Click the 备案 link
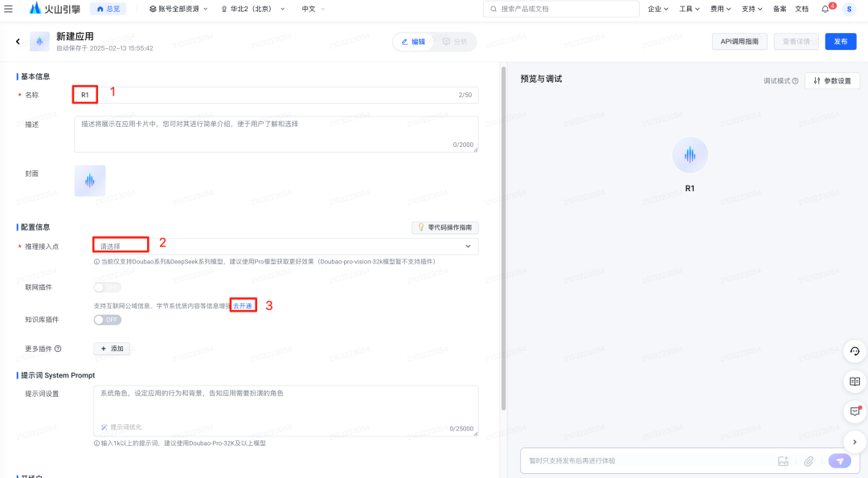Image resolution: width=868 pixels, height=478 pixels. pyautogui.click(x=780, y=9)
